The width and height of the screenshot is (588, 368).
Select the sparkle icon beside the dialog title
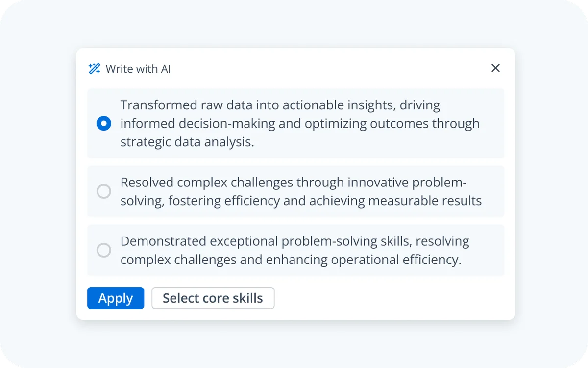coord(94,68)
